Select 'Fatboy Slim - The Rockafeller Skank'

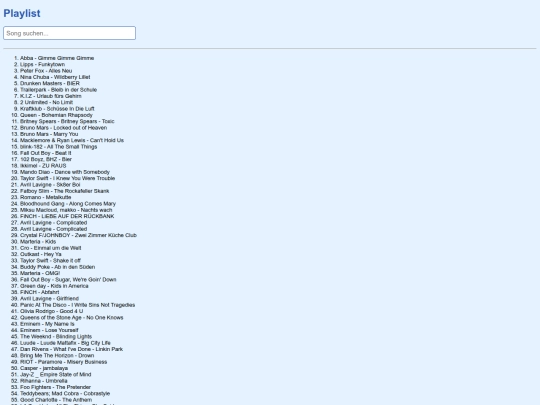[64, 191]
